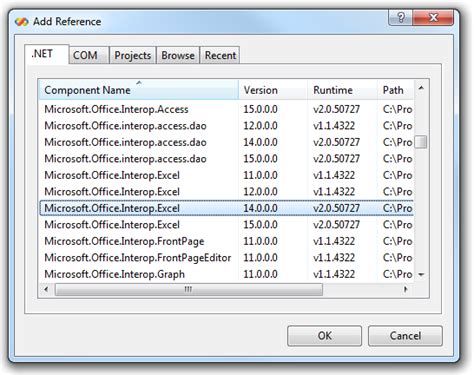Select Interop.Excel version 11.0.0.0 row

click(x=227, y=175)
